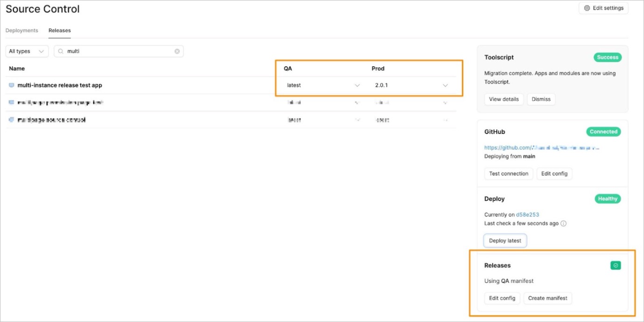The height and width of the screenshot is (322, 644).
Task: Click Deploying from main text
Action: pyautogui.click(x=510, y=156)
